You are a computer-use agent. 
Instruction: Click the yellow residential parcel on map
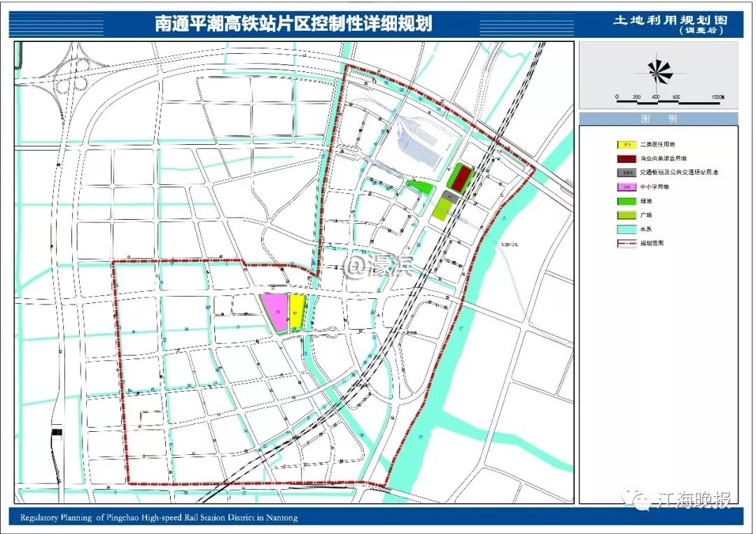(x=297, y=311)
